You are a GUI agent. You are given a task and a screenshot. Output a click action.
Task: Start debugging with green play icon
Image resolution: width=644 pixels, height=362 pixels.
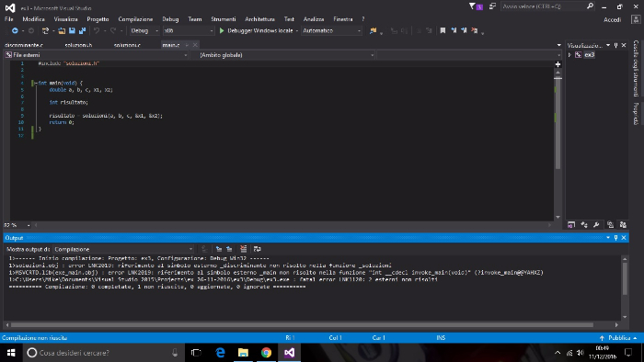pos(222,30)
